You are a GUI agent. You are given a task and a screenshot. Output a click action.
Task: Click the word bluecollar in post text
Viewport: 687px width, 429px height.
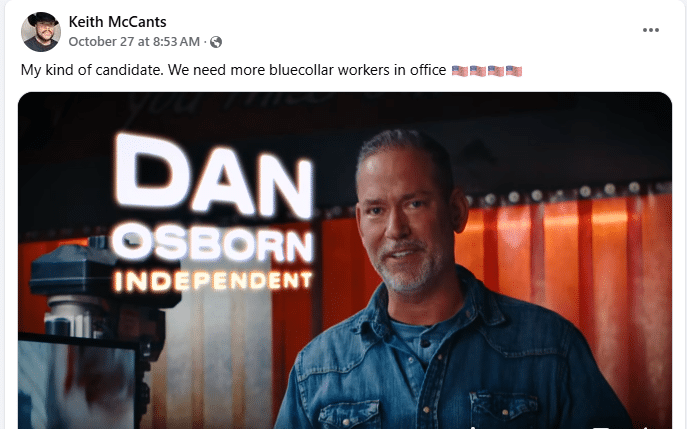(301, 70)
